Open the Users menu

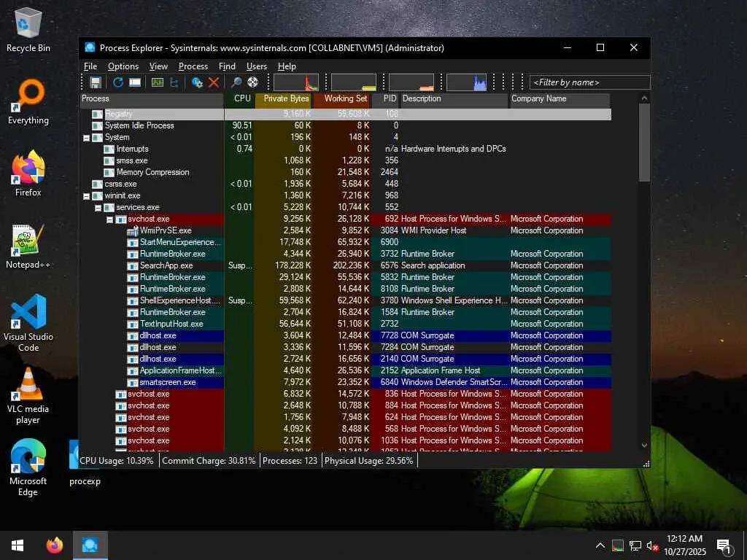pos(256,66)
